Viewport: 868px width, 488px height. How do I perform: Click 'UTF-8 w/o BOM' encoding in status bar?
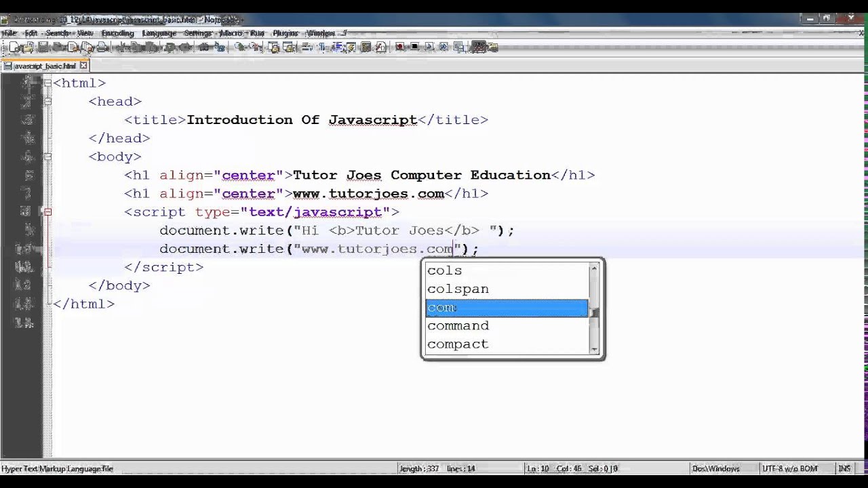tap(791, 468)
